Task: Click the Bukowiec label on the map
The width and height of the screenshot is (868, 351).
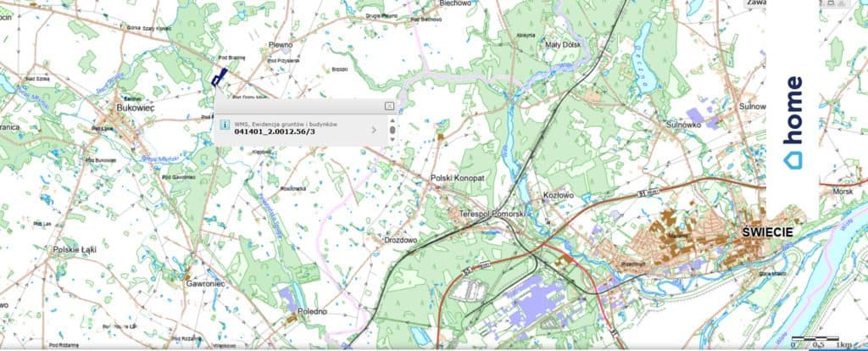Action: (x=135, y=109)
